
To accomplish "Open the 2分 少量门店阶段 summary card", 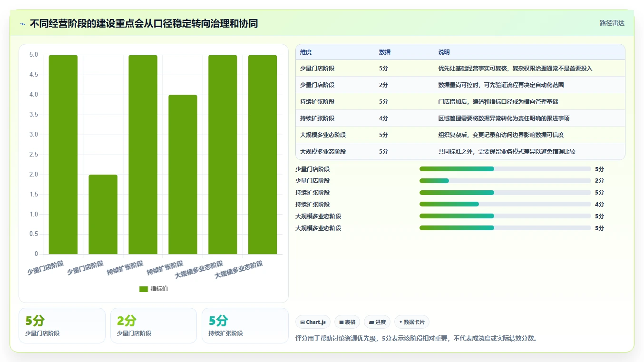I will [x=154, y=325].
